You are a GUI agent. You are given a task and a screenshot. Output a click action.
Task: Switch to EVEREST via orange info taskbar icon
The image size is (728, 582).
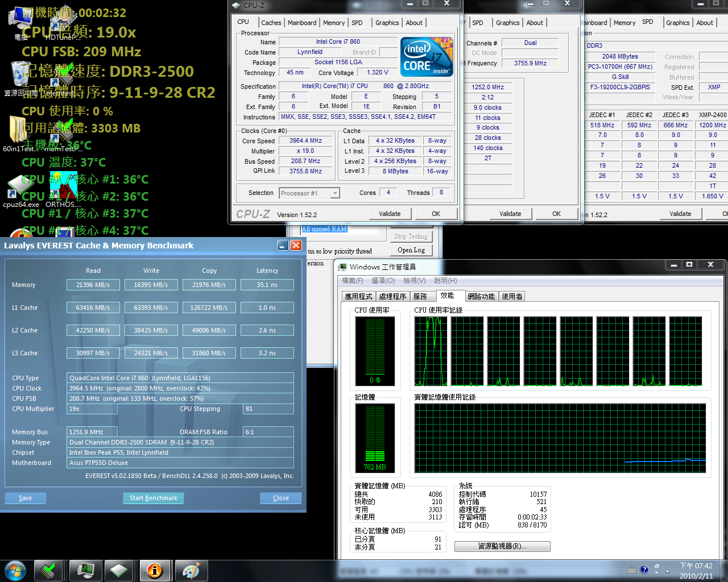pyautogui.click(x=154, y=570)
